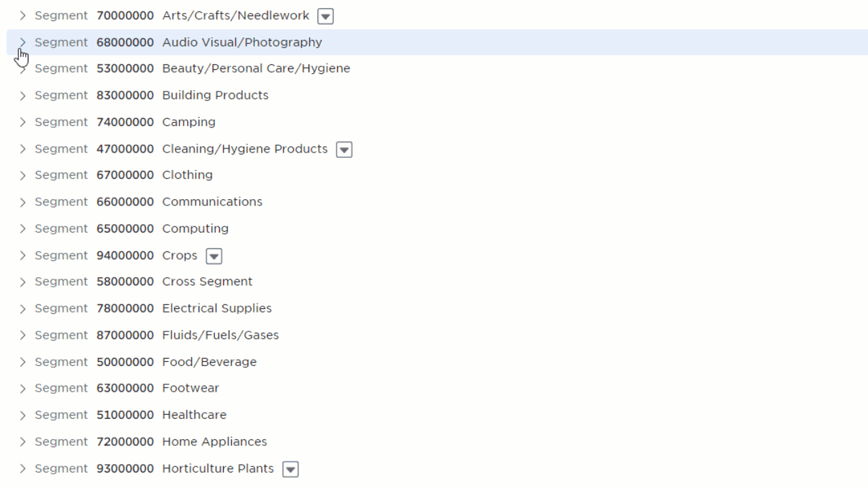The width and height of the screenshot is (868, 488).
Task: Expand the Food/Beverage segment
Action: coord(22,362)
